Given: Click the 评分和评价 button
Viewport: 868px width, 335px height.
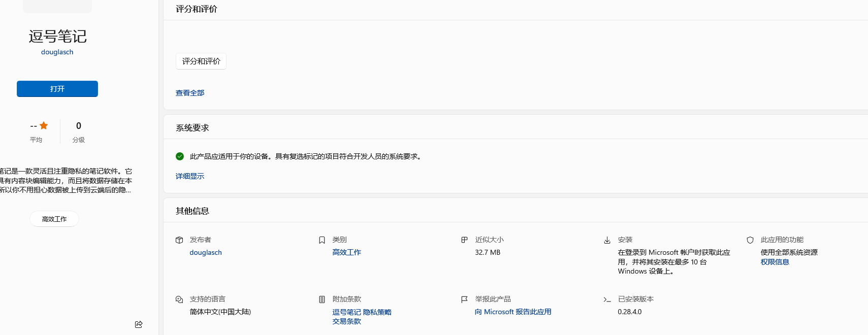Looking at the screenshot, I should coord(201,61).
